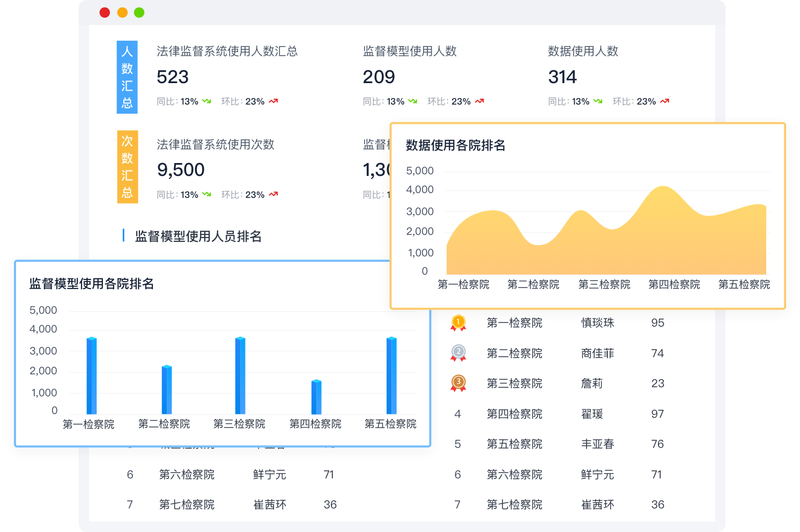This screenshot has height=532, width=800.
Task: Click the 第五检察院 bar in blue chart
Action: [391, 375]
